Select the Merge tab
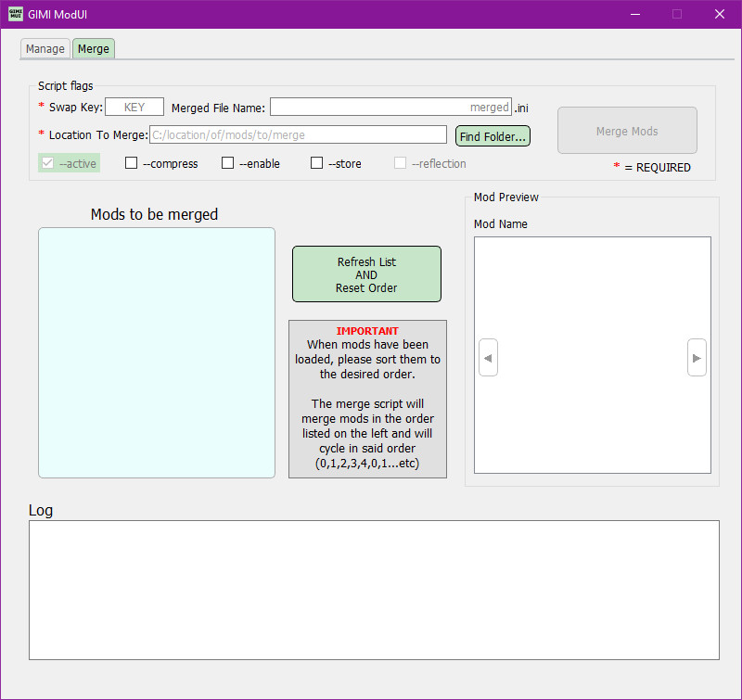 coord(93,48)
